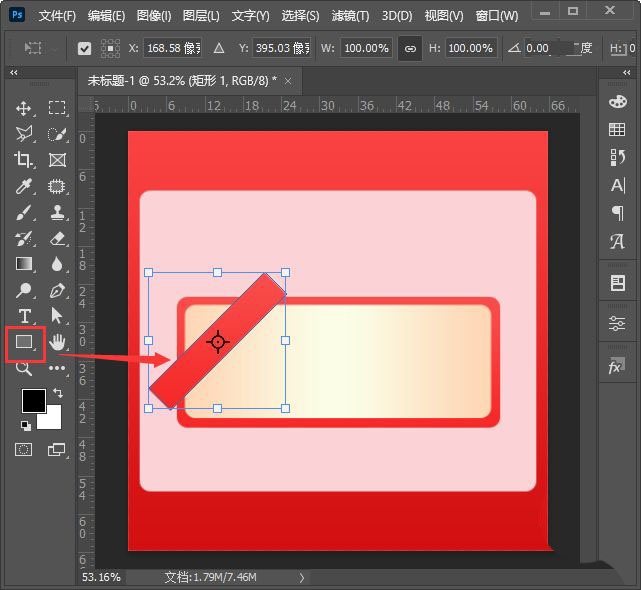
Task: Open the Character panel icon
Action: 618,185
